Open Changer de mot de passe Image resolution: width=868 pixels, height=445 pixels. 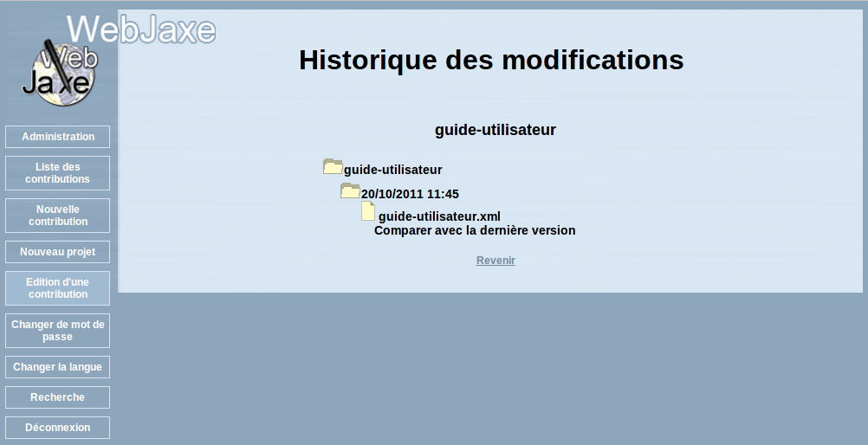58,331
